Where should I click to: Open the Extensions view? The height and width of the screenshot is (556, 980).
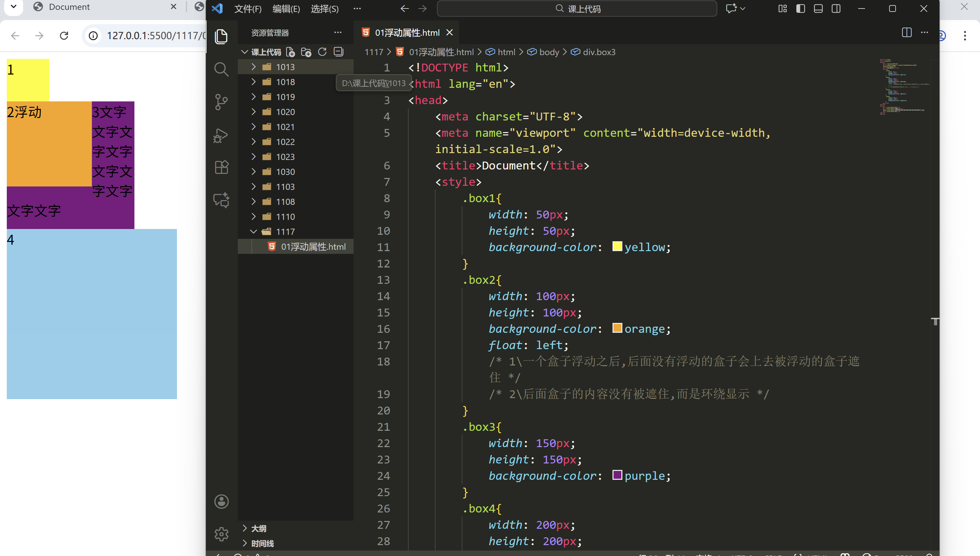click(221, 167)
